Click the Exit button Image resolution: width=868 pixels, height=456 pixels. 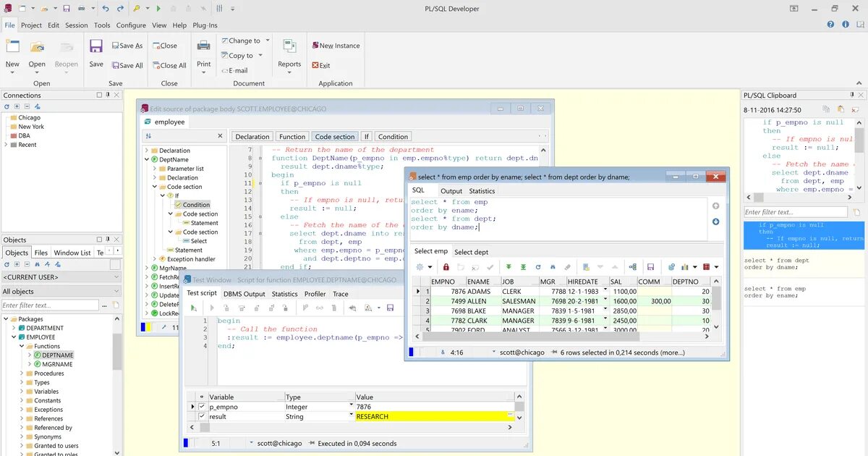click(320, 65)
